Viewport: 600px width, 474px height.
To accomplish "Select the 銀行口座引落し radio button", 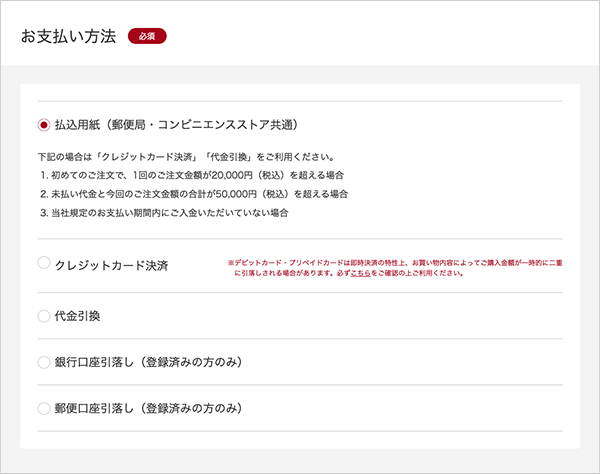I will pos(43,362).
